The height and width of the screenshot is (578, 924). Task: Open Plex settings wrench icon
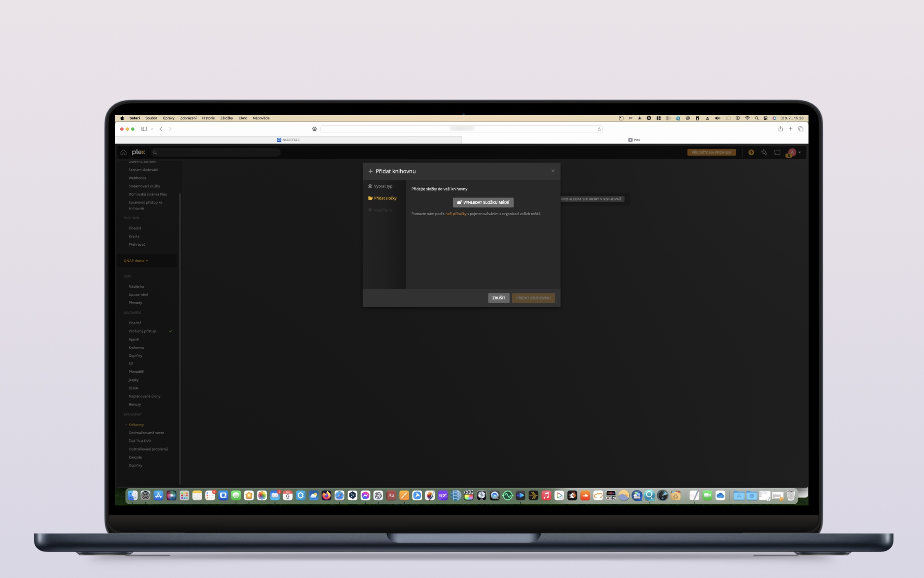(x=764, y=153)
